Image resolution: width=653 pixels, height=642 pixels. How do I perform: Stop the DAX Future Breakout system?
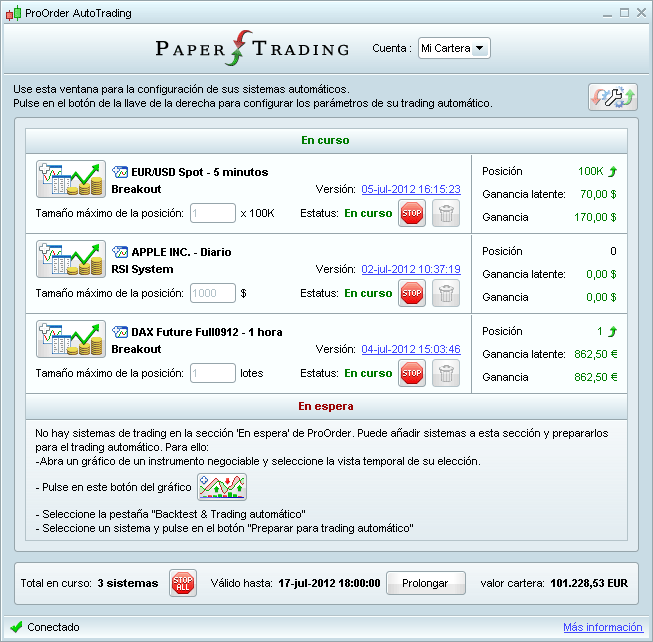(412, 373)
